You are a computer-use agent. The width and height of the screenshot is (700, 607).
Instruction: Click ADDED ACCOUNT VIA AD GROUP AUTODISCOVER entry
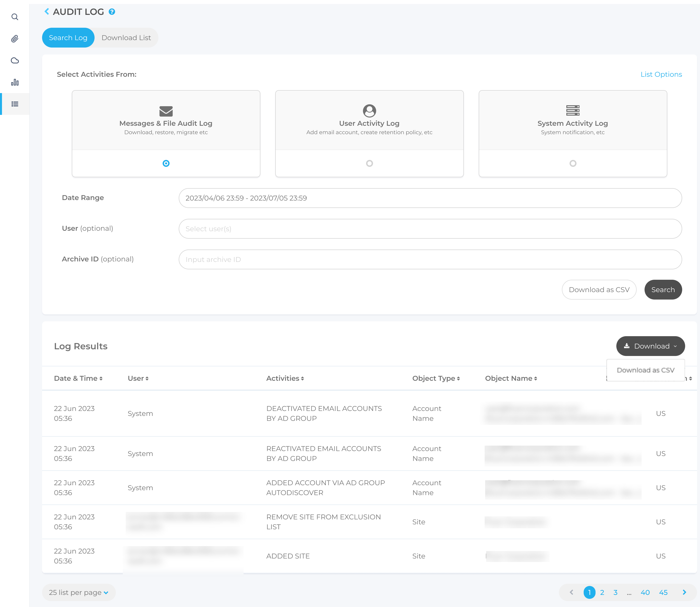[325, 488]
